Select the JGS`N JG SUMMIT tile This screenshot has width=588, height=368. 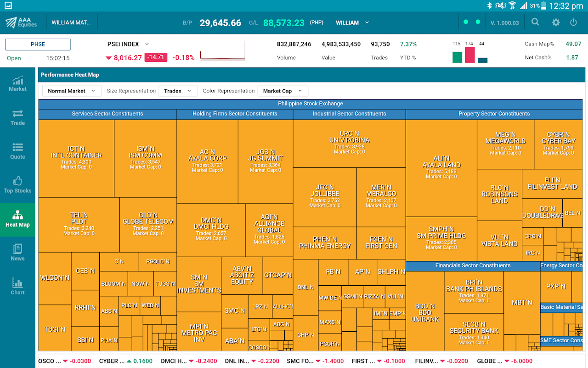[x=266, y=161]
